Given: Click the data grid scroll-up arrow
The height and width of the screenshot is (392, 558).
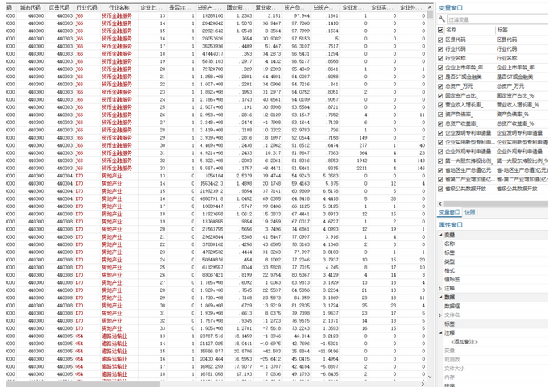Looking at the screenshot, I should [x=430, y=7].
